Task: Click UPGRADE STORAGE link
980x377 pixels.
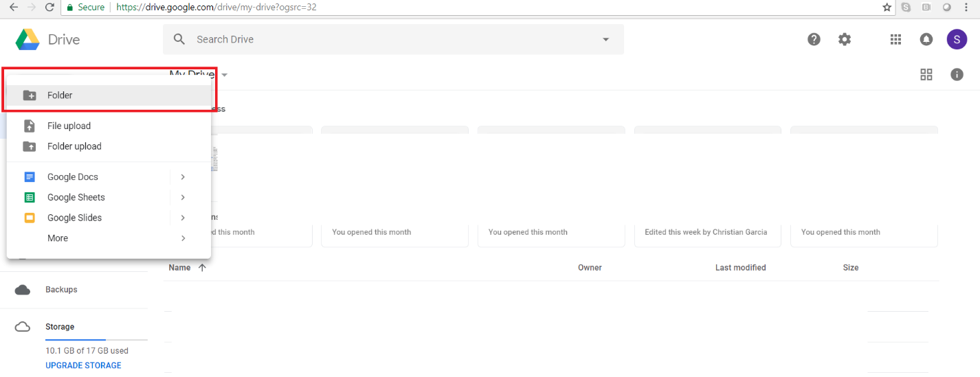Action: click(83, 365)
